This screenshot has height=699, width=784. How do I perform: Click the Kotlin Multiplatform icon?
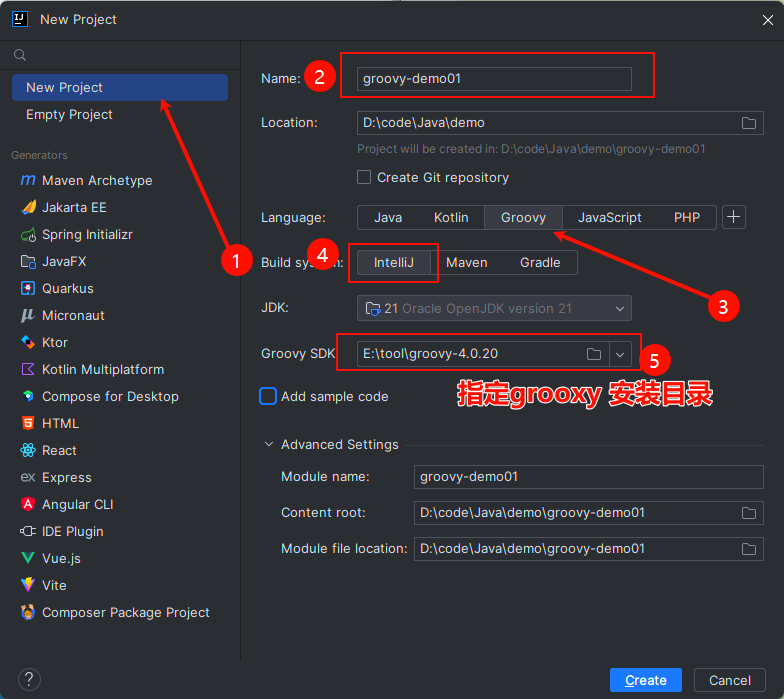28,369
